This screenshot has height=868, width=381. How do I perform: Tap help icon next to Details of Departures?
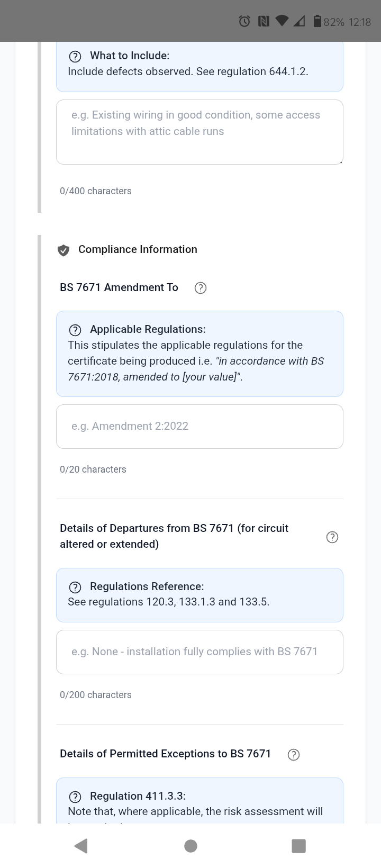[332, 537]
